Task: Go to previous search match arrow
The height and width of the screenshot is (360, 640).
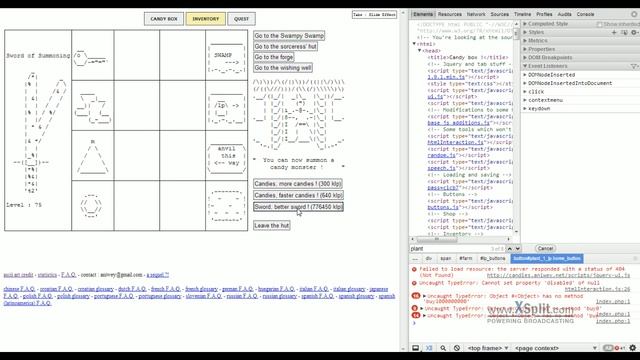Action: [x=509, y=249]
